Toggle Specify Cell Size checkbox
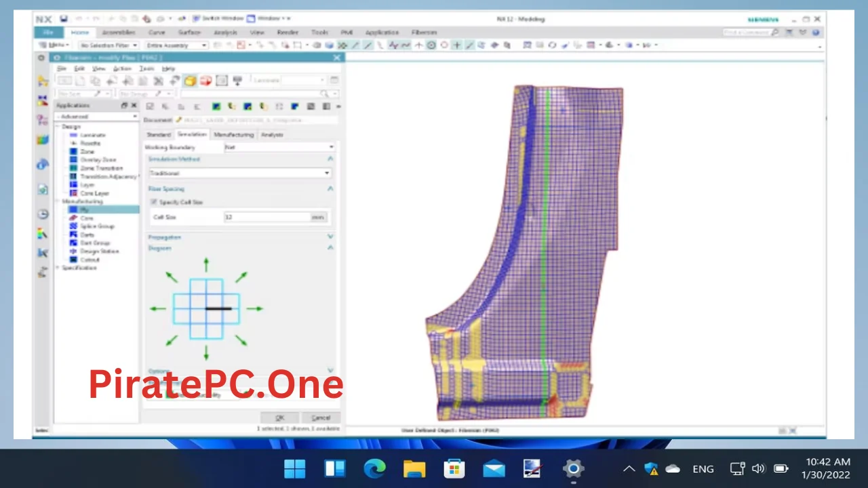The height and width of the screenshot is (488, 868). pos(154,202)
